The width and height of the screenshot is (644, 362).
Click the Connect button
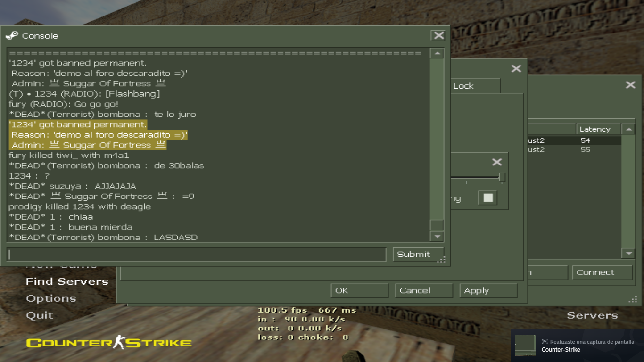click(602, 272)
